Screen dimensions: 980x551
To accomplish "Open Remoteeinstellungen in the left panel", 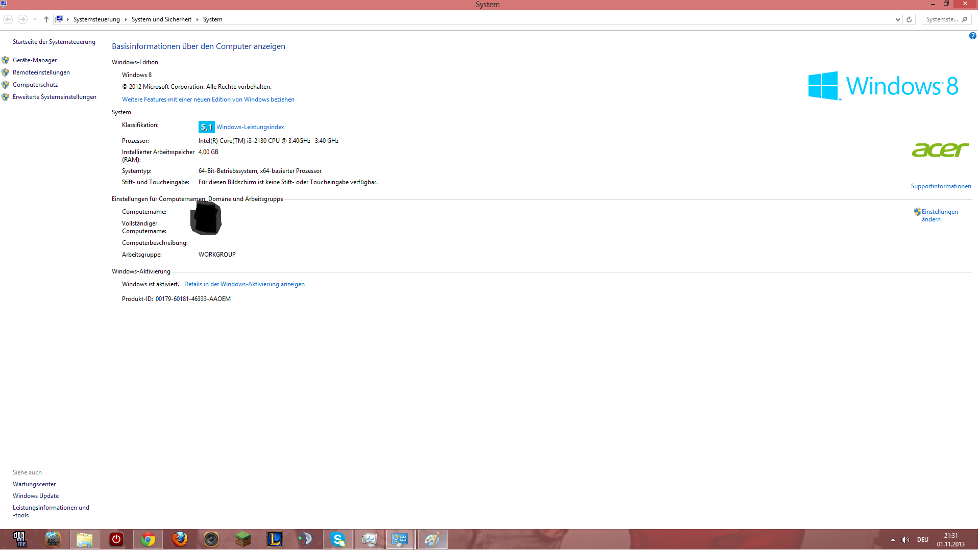I will click(41, 72).
